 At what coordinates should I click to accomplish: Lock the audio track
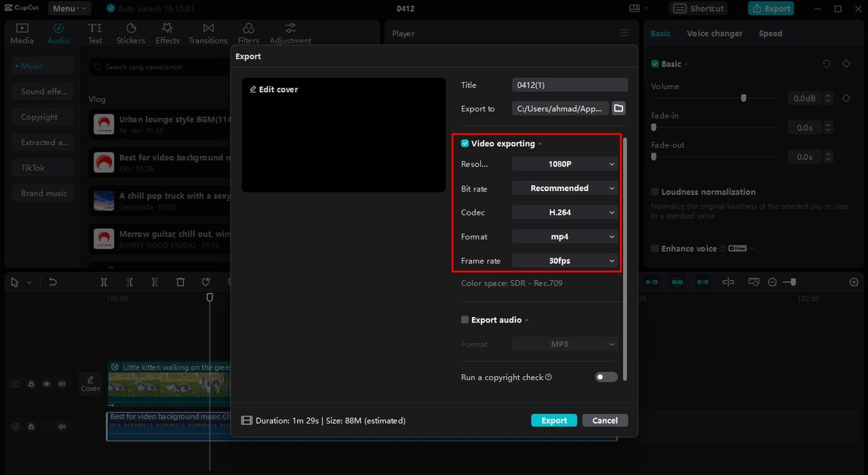coord(31,427)
